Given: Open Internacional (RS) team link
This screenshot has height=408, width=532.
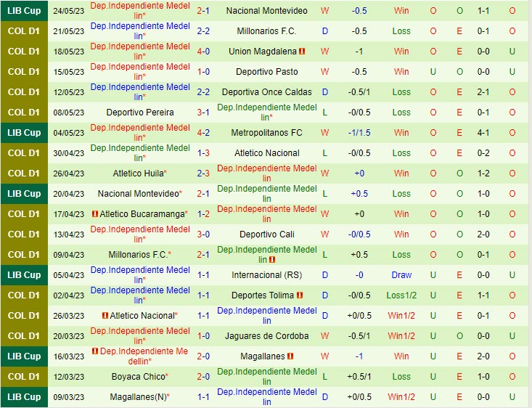Looking at the screenshot, I should coord(266,275).
